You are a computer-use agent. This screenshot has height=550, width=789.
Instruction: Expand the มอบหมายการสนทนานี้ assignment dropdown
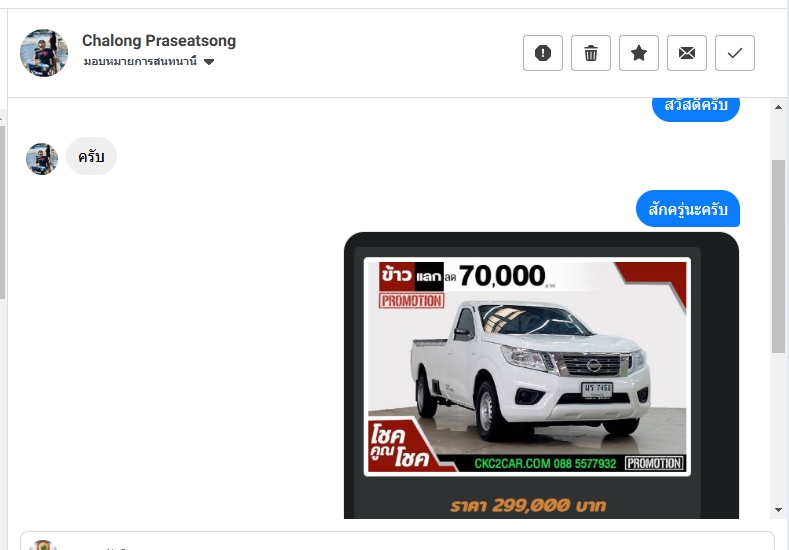(x=149, y=61)
